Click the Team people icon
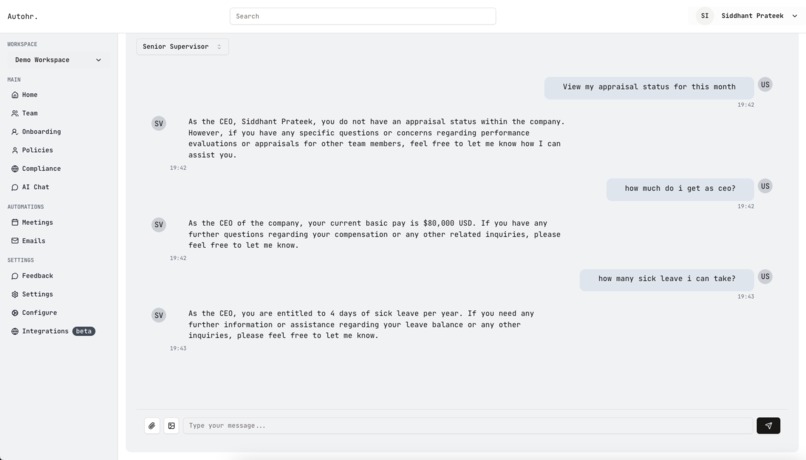Image resolution: width=806 pixels, height=460 pixels. [15, 113]
